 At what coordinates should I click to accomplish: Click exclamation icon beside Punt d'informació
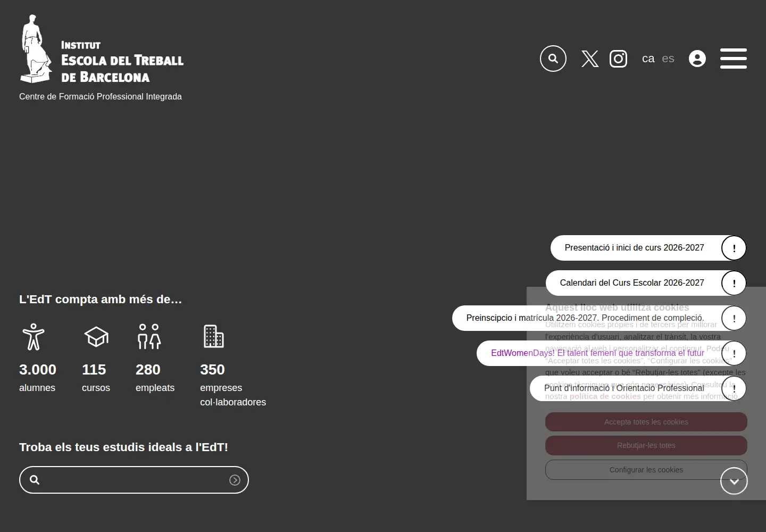pyautogui.click(x=734, y=388)
